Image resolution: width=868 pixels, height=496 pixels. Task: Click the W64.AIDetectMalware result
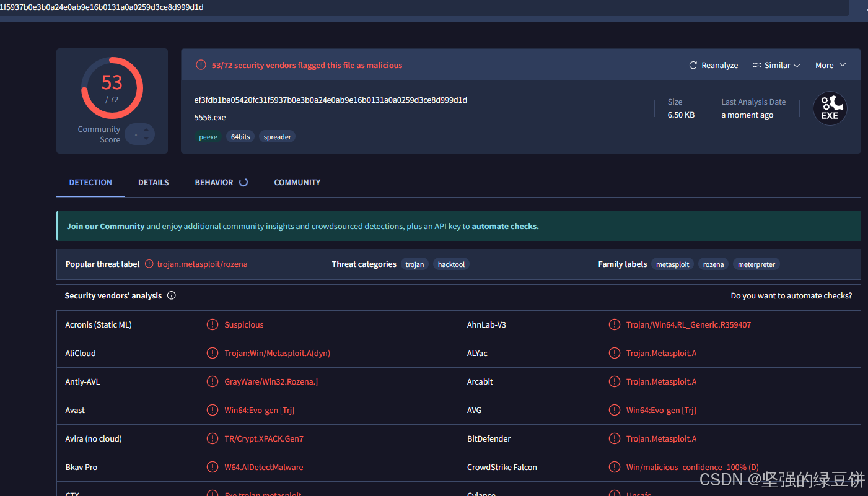pyautogui.click(x=264, y=467)
